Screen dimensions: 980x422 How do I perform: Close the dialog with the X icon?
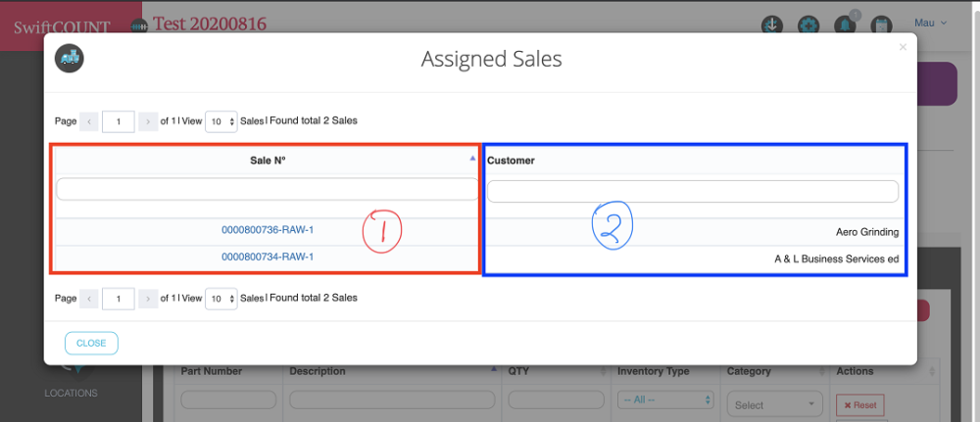click(x=903, y=46)
